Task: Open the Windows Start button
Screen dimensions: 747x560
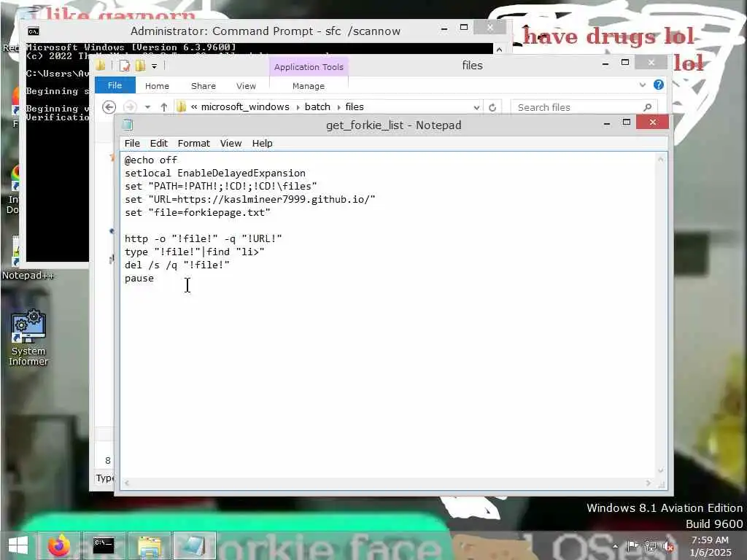Action: 18,545
